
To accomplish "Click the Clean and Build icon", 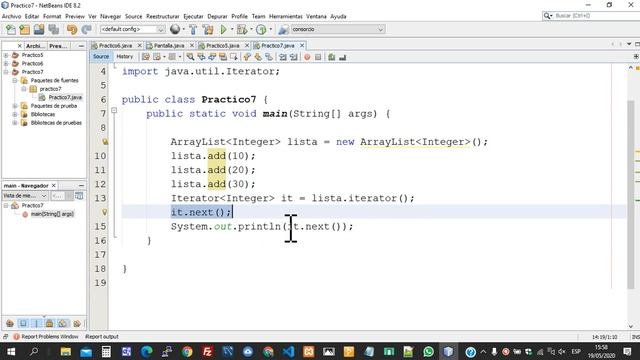I will click(x=208, y=29).
